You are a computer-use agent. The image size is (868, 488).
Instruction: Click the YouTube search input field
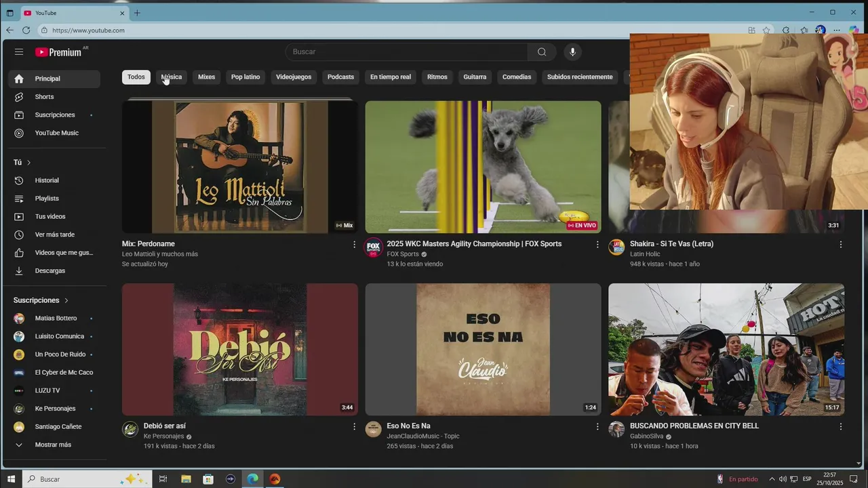pos(407,52)
